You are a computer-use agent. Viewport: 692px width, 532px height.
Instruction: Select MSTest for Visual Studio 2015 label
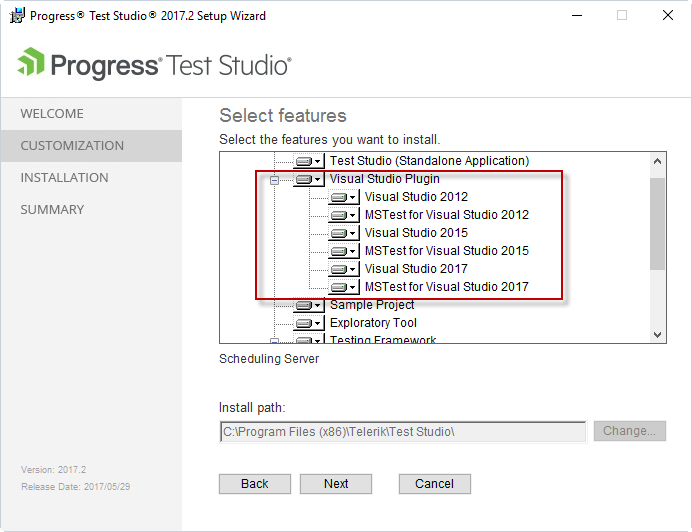tap(447, 251)
